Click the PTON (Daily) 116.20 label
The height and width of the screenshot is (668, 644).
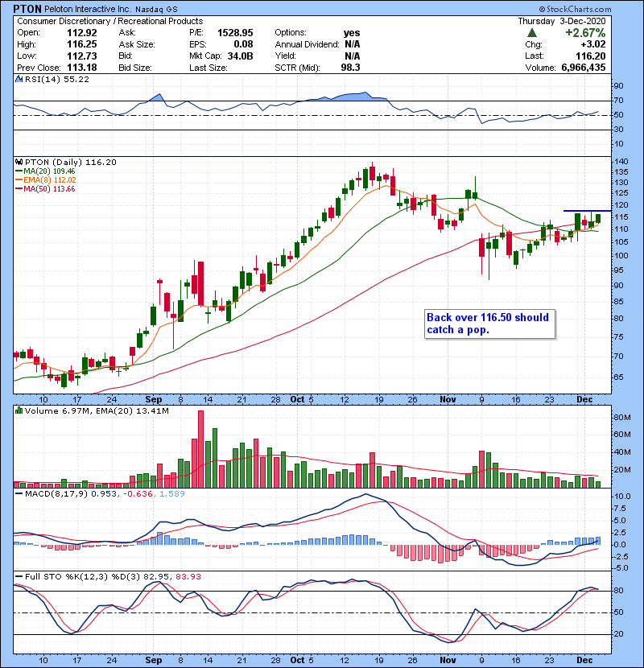point(70,162)
